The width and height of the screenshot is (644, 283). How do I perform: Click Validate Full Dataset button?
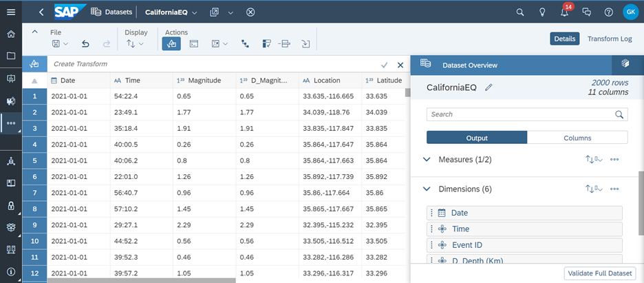[x=598, y=273]
